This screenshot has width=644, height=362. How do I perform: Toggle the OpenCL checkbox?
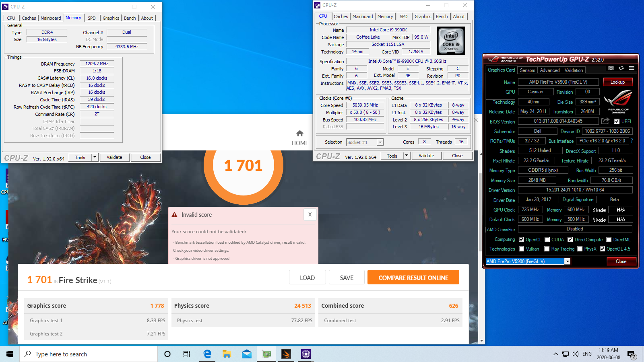521,240
